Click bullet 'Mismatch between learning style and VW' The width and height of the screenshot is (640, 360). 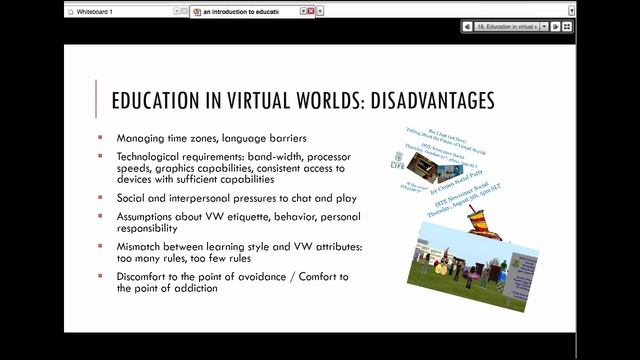pos(240,252)
